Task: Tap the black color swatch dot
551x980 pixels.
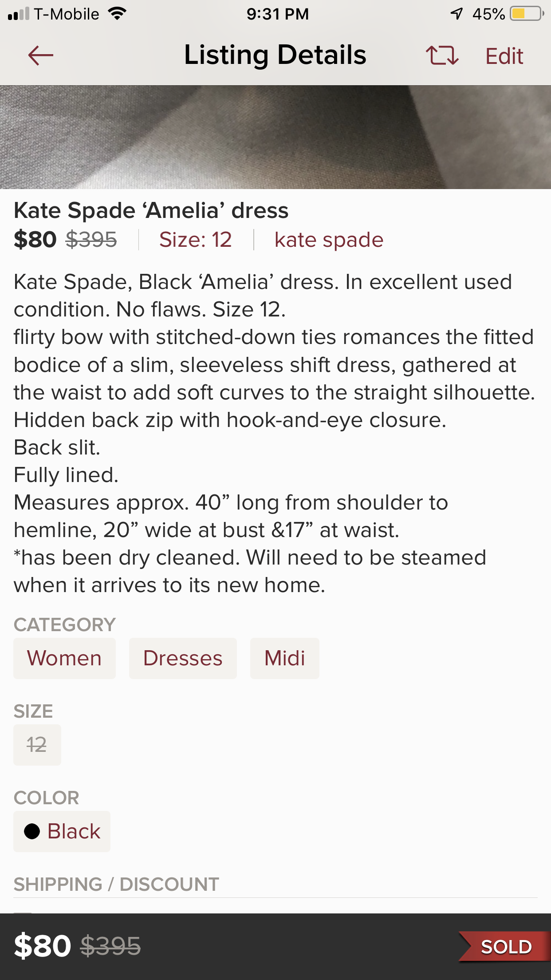Action: pyautogui.click(x=32, y=831)
